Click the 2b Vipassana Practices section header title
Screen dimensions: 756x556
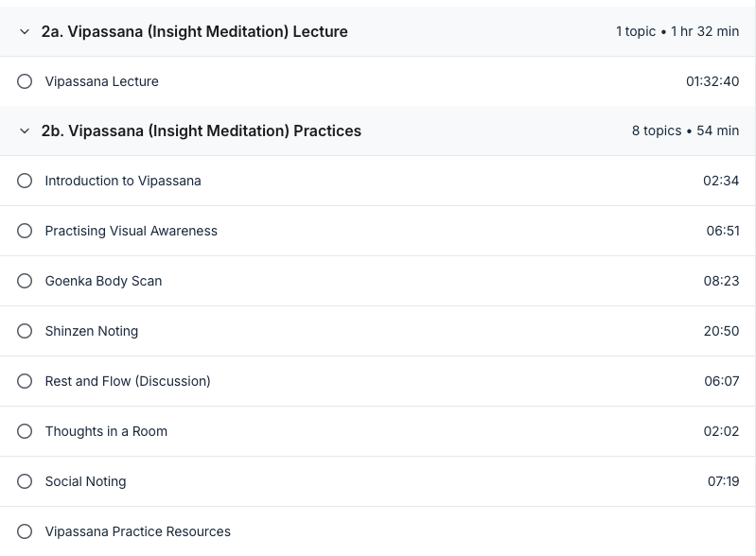[201, 131]
